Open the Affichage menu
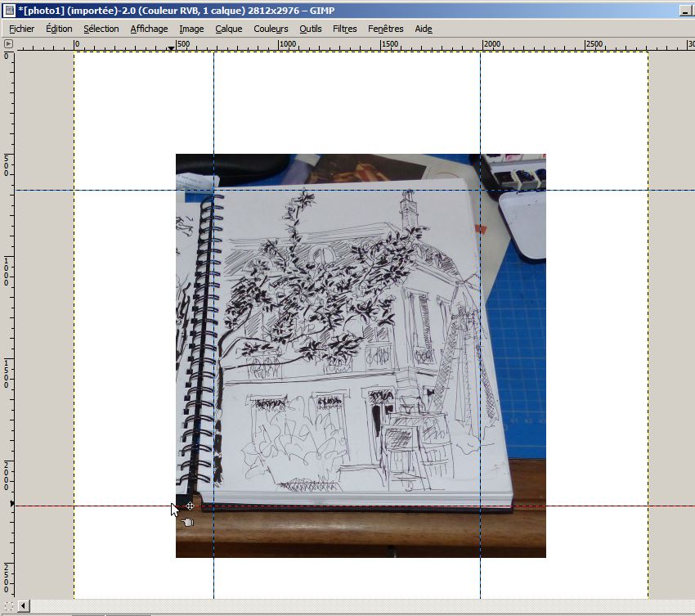This screenshot has height=616, width=695. coord(149,29)
